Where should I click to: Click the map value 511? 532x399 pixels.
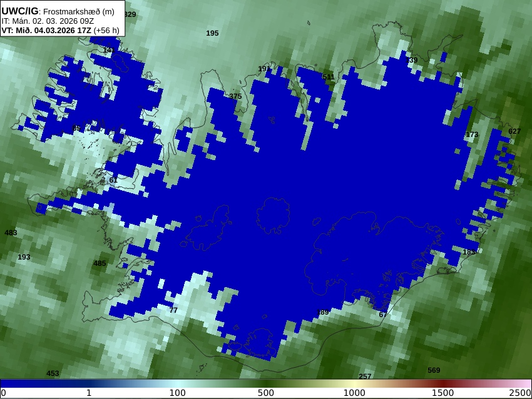(329, 77)
